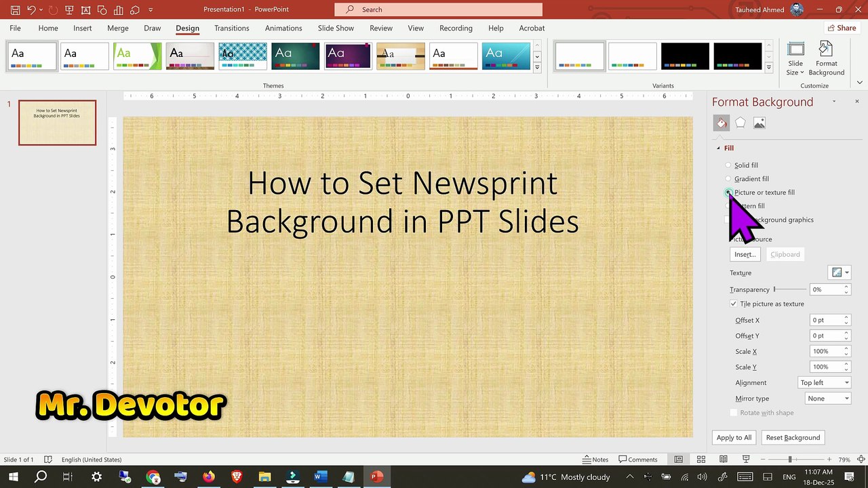This screenshot has width=868, height=488.
Task: Open the Alignment dropdown showing Top left
Action: tap(823, 383)
